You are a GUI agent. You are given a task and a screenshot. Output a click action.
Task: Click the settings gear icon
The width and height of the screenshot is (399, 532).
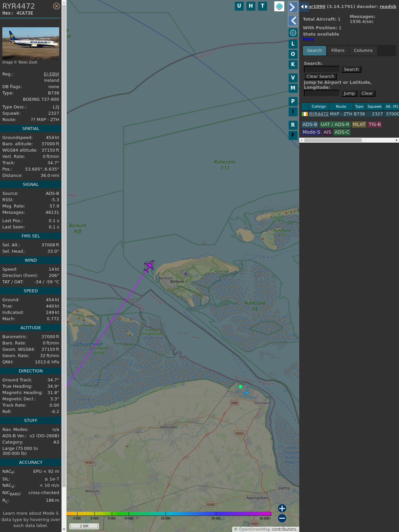[x=293, y=33]
